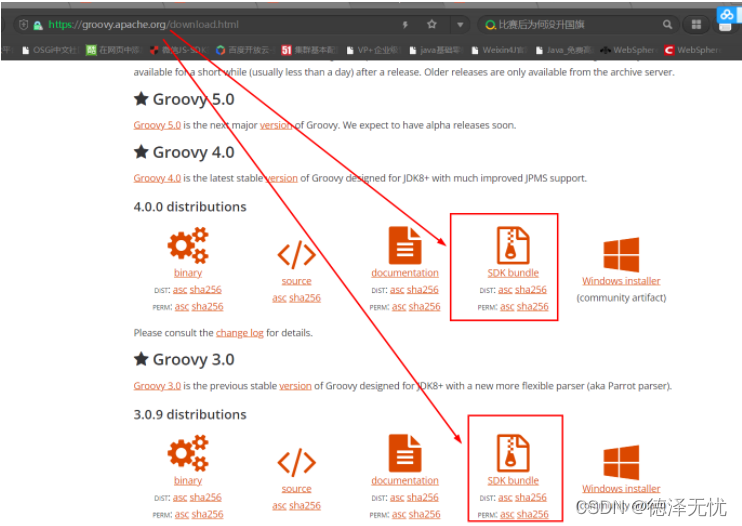742x526 pixels.
Task: Click the 4.0.0 documentation page icon
Action: pos(405,245)
